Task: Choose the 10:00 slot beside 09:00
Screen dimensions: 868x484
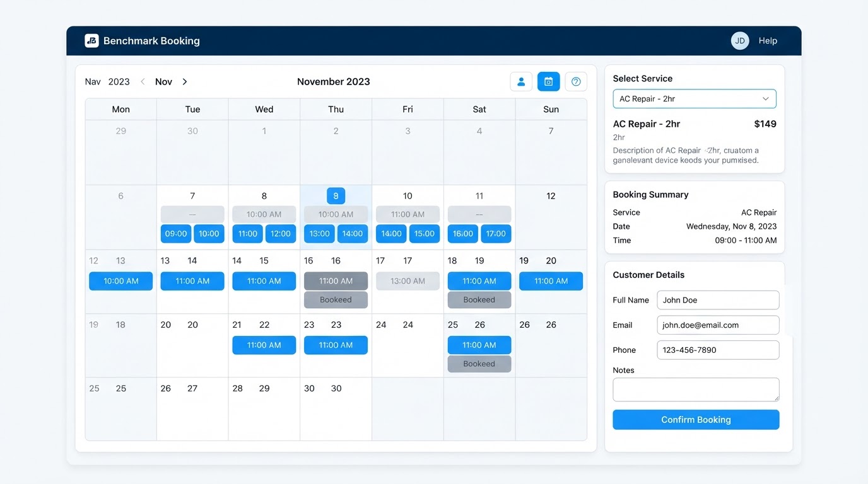Action: [209, 234]
